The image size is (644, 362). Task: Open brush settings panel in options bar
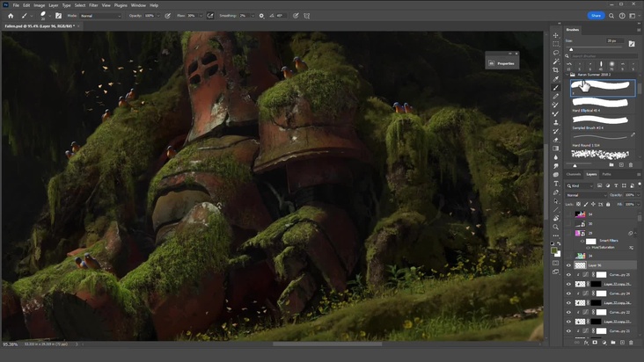click(58, 16)
